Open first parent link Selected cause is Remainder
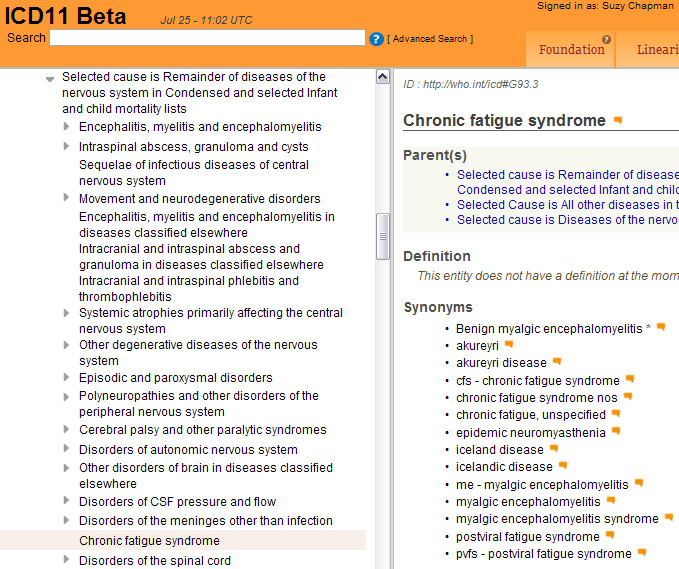 coord(566,175)
